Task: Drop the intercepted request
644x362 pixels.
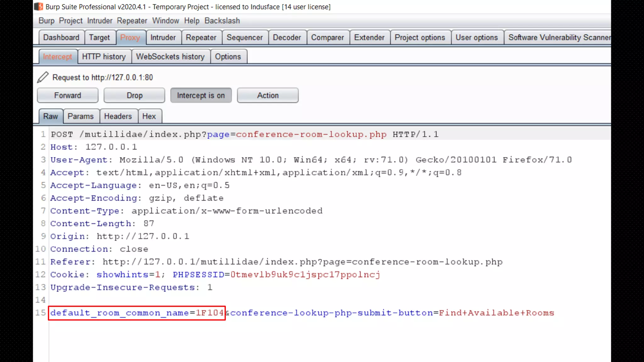Action: (x=134, y=95)
